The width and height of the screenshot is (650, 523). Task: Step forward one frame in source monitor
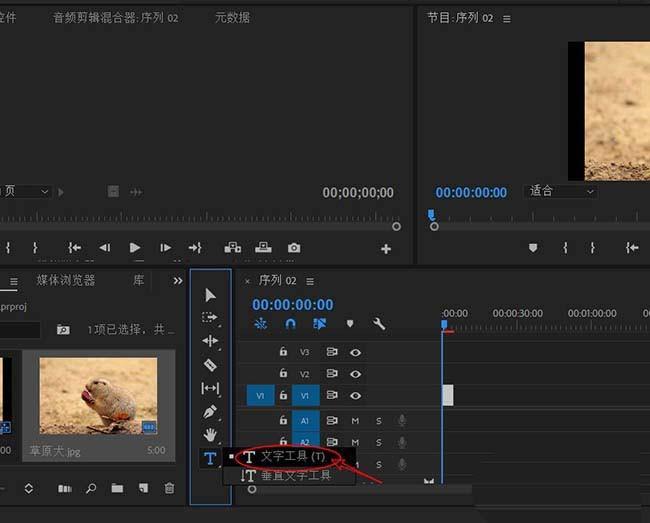click(x=165, y=248)
